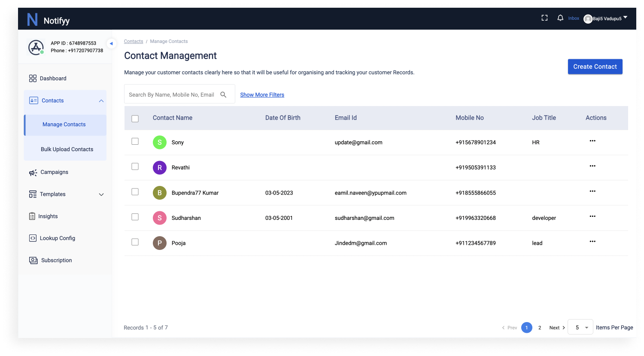Viewport: 644px width, 356px height.
Task: Click the Job Title column header
Action: click(544, 118)
